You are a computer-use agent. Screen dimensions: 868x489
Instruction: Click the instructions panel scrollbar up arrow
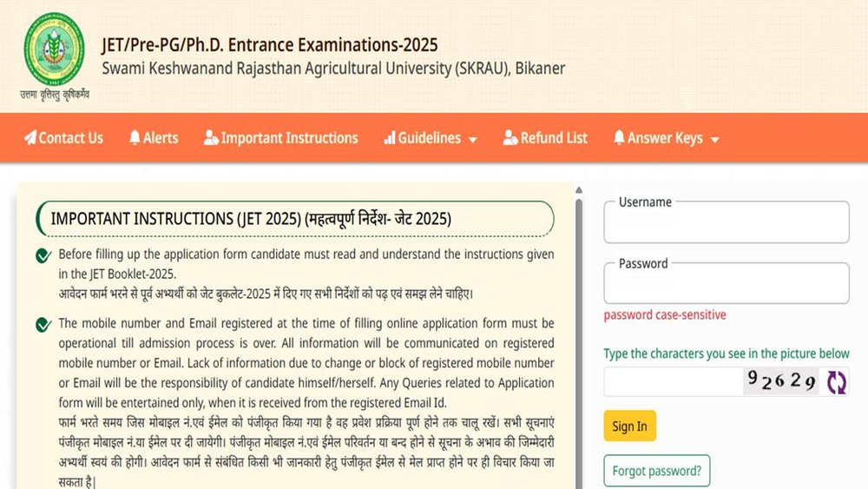click(578, 190)
